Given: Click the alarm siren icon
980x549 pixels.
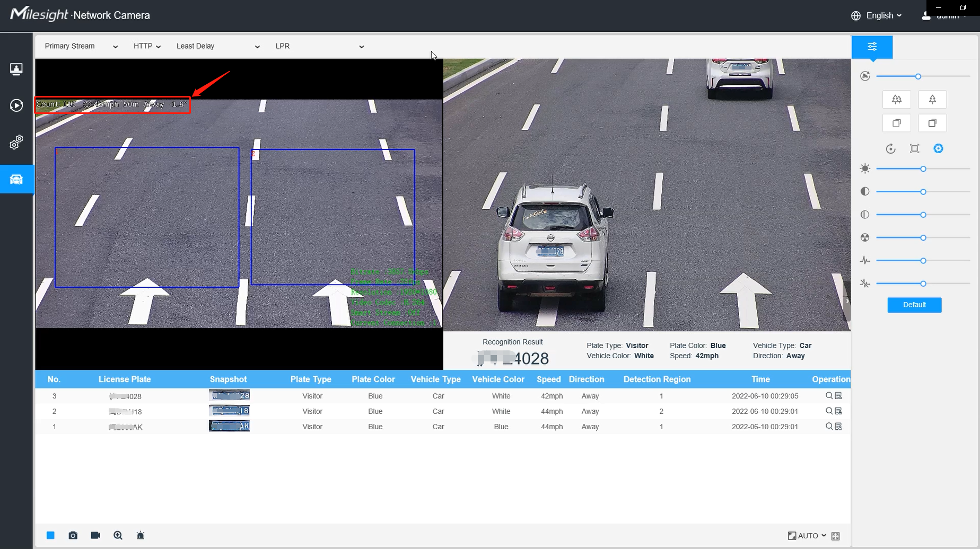Looking at the screenshot, I should pyautogui.click(x=141, y=535).
